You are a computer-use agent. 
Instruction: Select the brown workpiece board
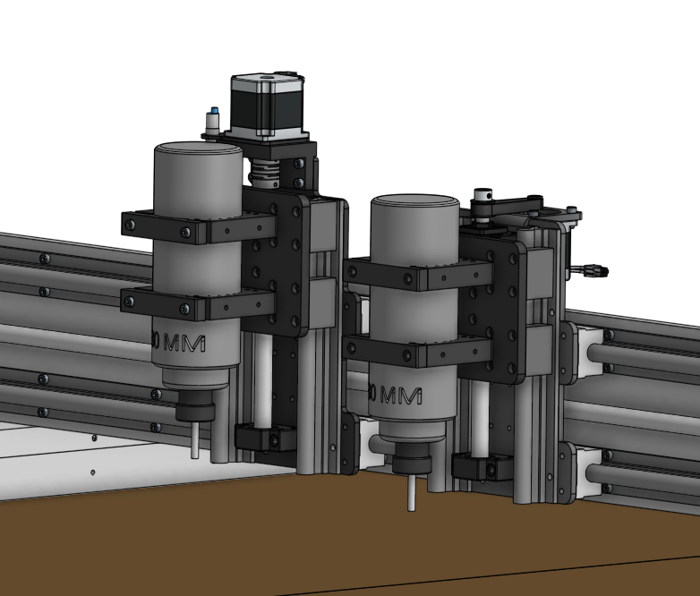(348, 536)
